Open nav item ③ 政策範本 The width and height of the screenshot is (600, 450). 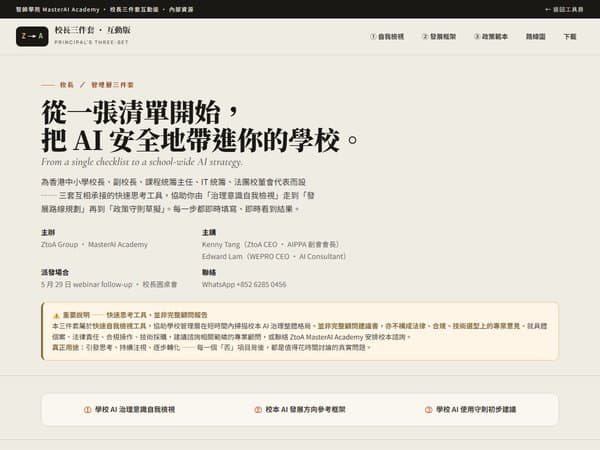coord(491,37)
